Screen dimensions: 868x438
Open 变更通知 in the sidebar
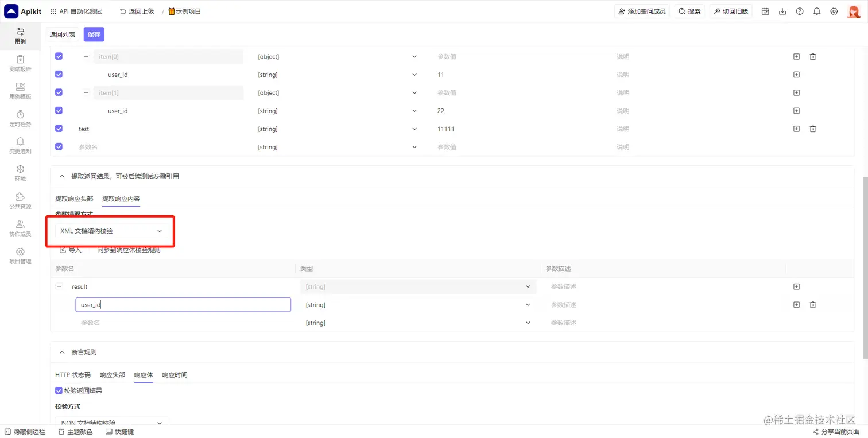click(x=20, y=146)
